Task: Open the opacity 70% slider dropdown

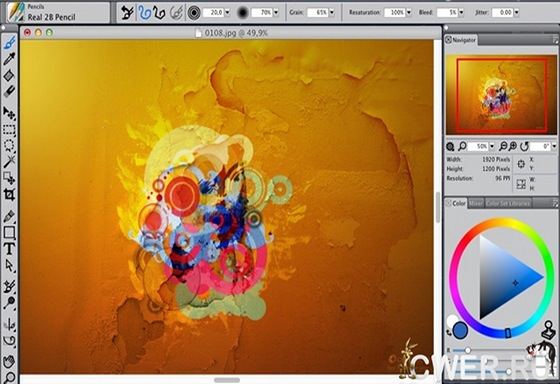Action: pos(276,13)
